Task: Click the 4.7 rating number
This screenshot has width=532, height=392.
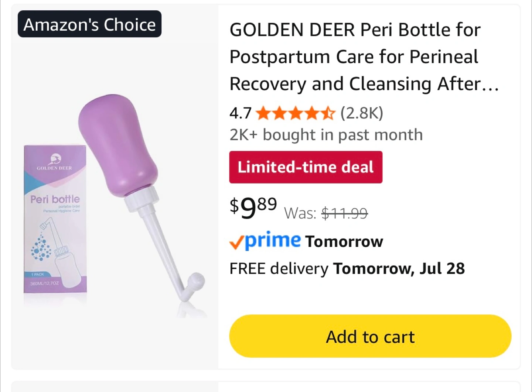Action: tap(240, 113)
